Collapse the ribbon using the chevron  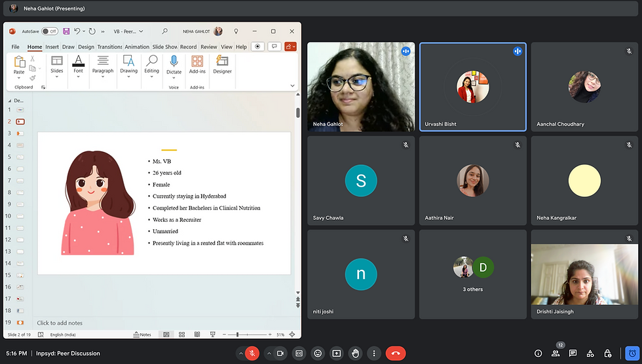[x=292, y=86]
